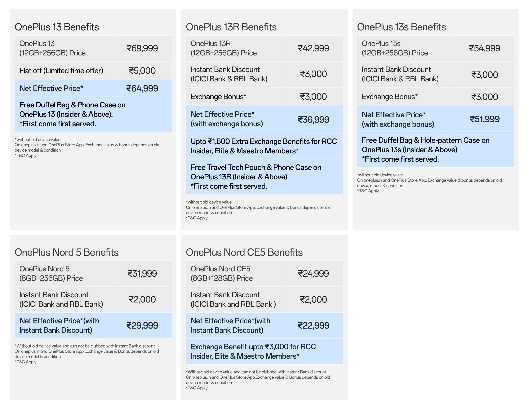Screen dimensions: 529x420
Task: Click the OnePlus 13 Benefits heading
Action: (x=57, y=27)
